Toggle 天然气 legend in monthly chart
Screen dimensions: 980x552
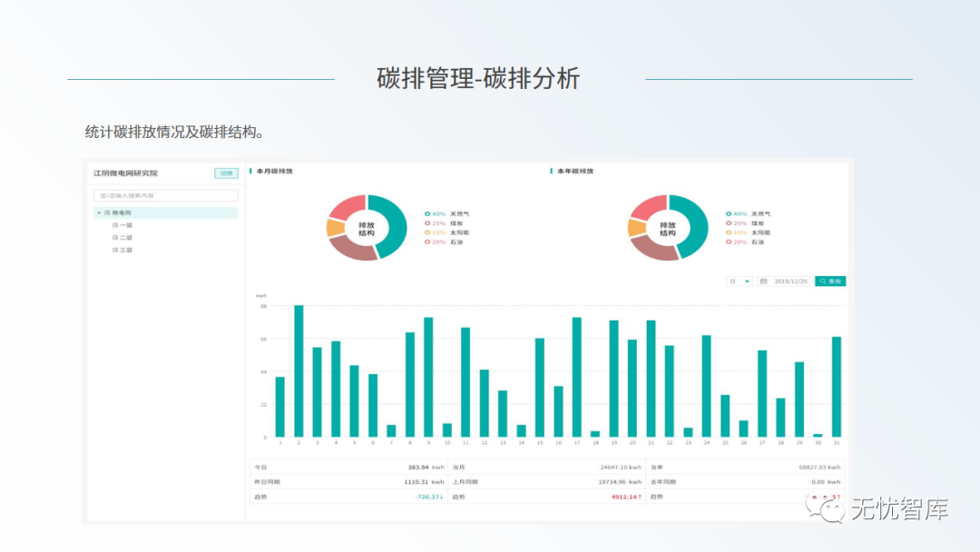[x=446, y=213]
